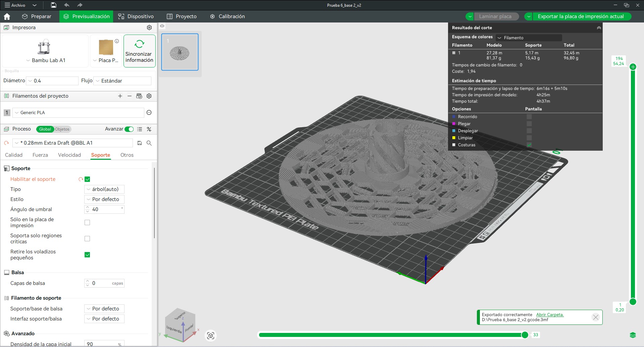Expand the Generic PLA filament dropdown

78,113
